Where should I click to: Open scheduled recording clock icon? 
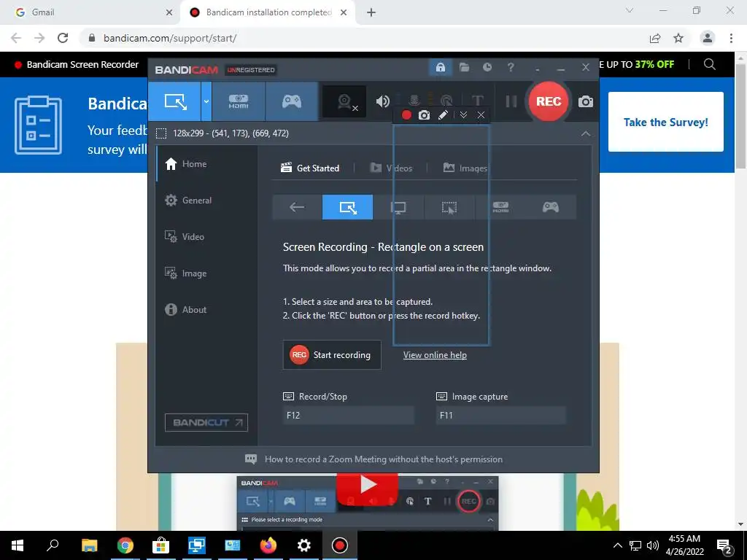tap(487, 68)
